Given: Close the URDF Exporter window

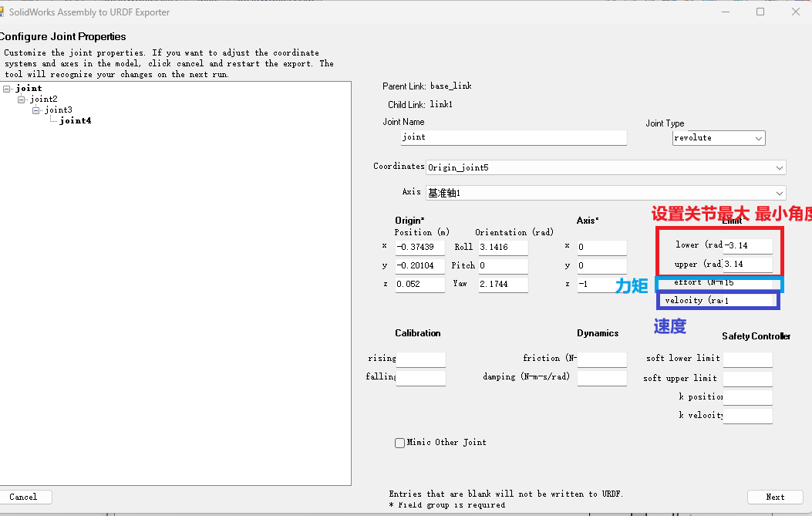Looking at the screenshot, I should (x=796, y=12).
